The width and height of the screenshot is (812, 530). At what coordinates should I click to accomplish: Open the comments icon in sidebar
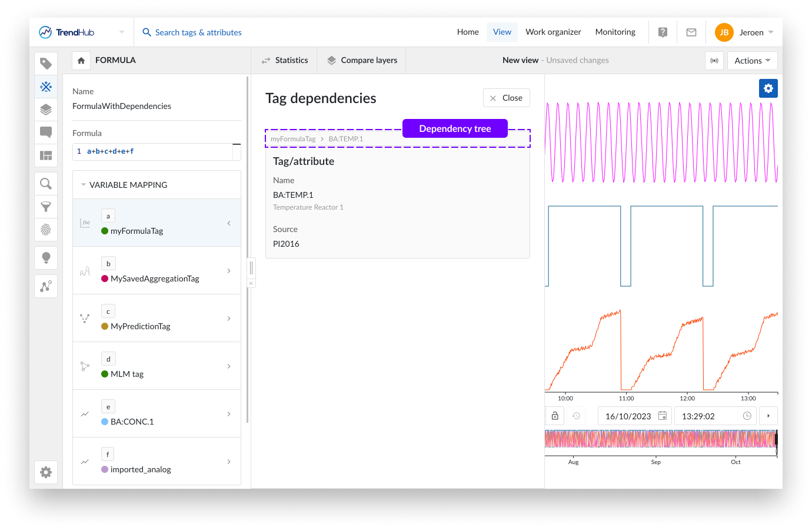tap(46, 132)
